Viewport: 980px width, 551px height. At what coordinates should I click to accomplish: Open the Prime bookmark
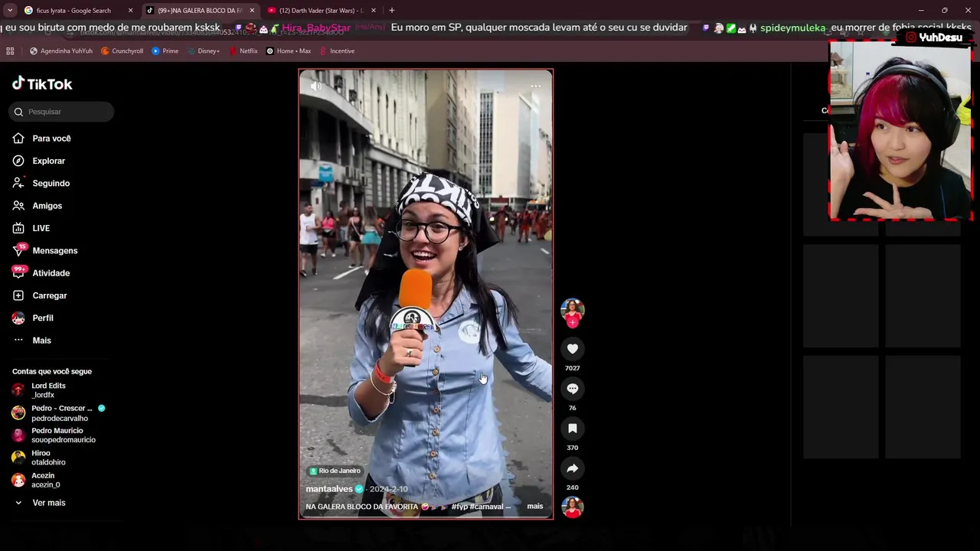pyautogui.click(x=165, y=51)
